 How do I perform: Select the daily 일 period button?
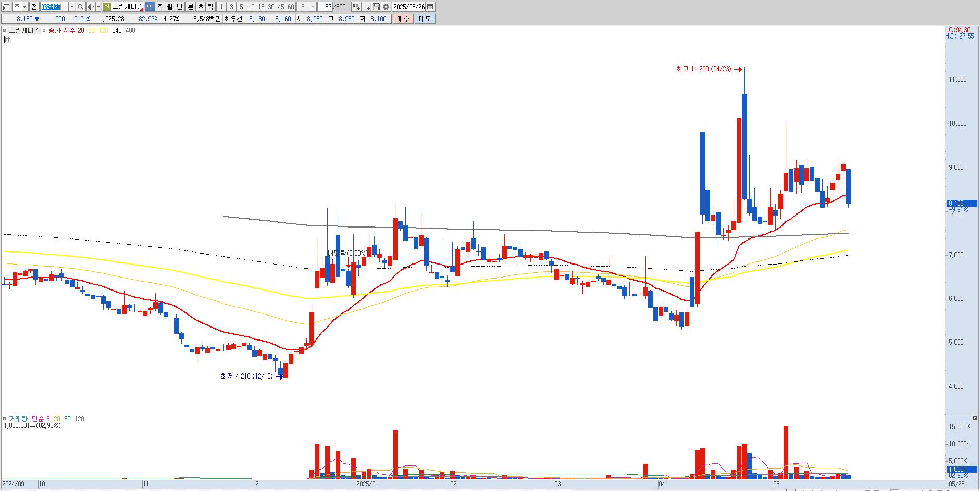click(x=150, y=7)
